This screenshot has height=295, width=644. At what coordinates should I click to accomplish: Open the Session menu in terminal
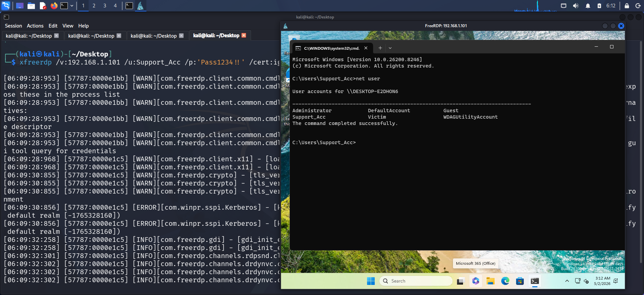click(x=13, y=26)
